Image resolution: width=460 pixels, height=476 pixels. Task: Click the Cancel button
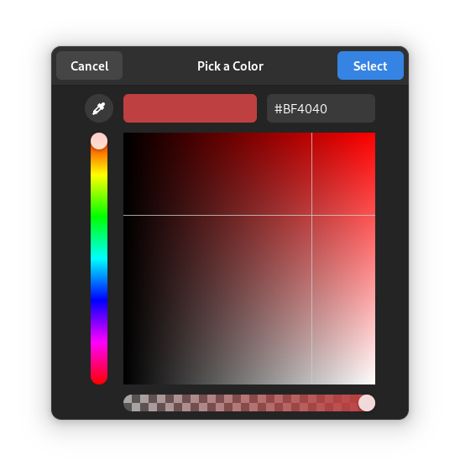click(90, 65)
